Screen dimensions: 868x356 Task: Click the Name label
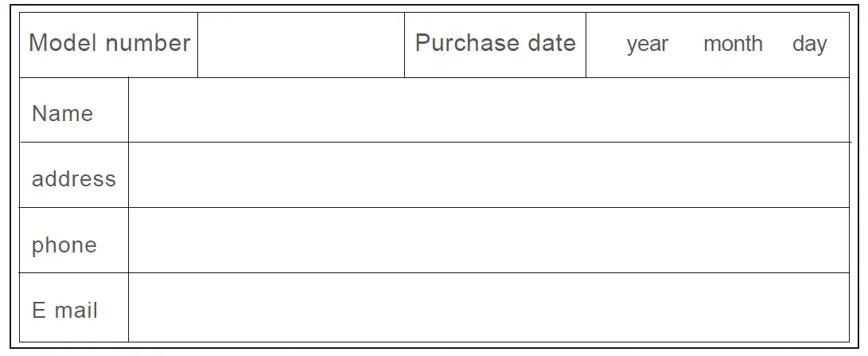62,114
